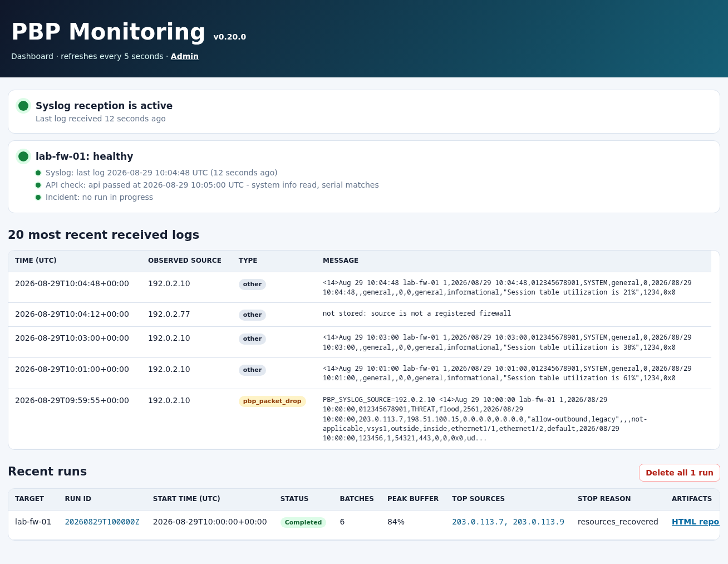Click the 'Incident: no run in progress' line
The height and width of the screenshot is (564, 728).
pyautogui.click(x=99, y=197)
